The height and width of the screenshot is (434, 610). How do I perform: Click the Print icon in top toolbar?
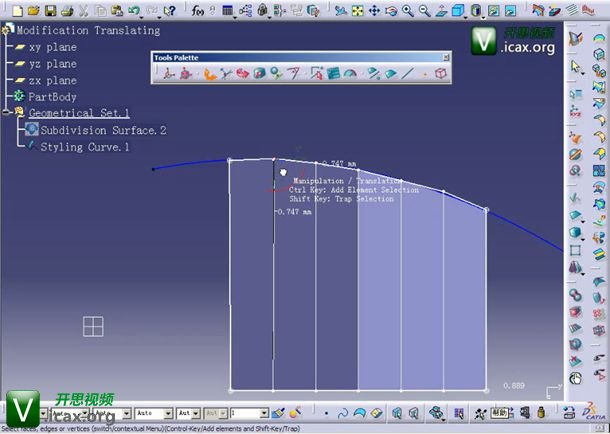tap(66, 11)
